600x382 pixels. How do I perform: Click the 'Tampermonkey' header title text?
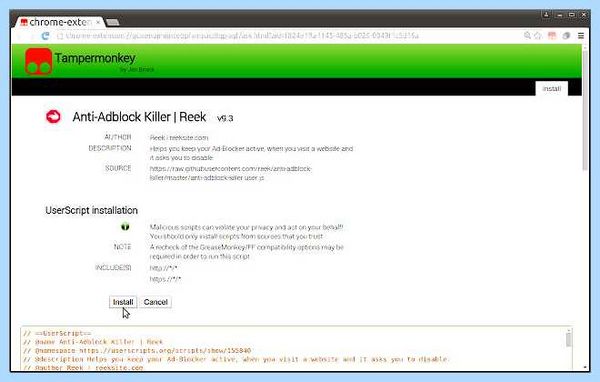point(95,58)
